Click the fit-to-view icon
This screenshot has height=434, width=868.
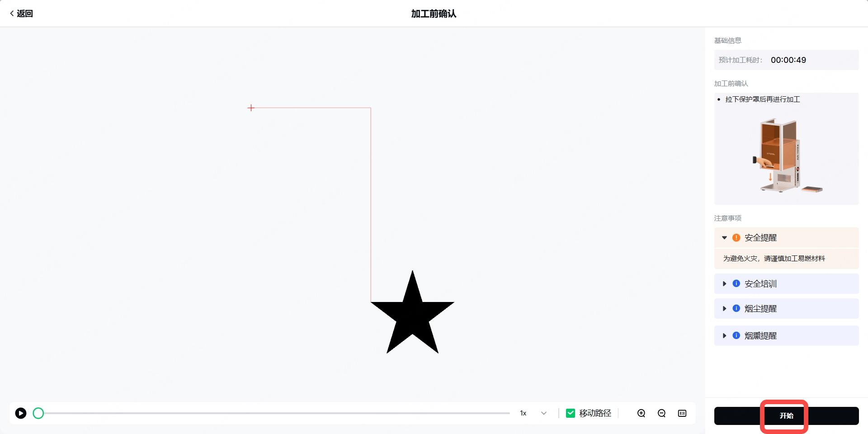[x=682, y=413]
